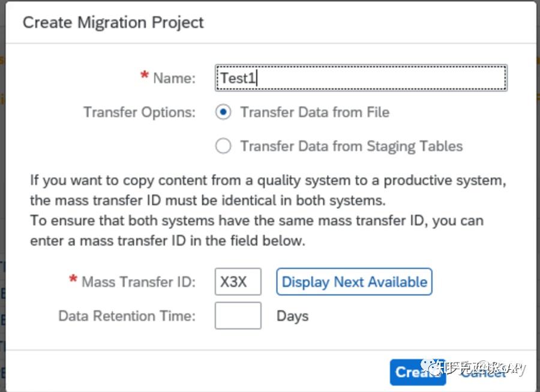Choose the Transfer Data from Staging Tables radio button
This screenshot has height=392, width=540.
pos(223,146)
